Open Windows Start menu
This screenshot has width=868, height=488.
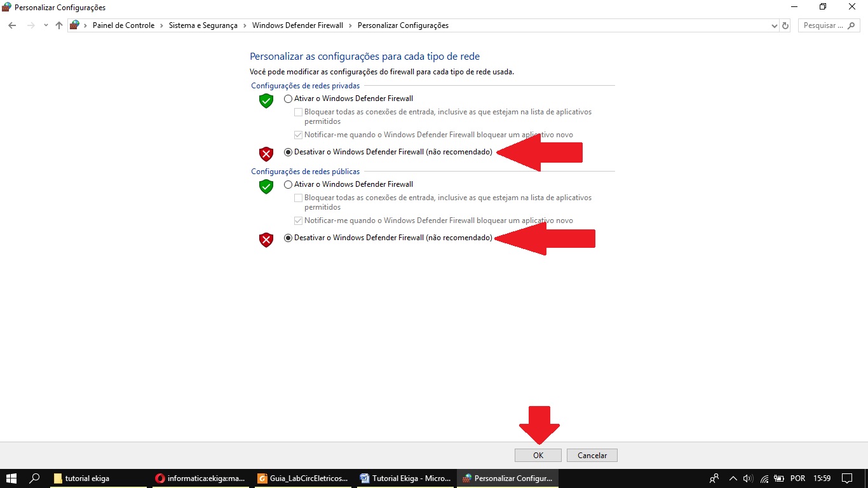click(x=11, y=478)
